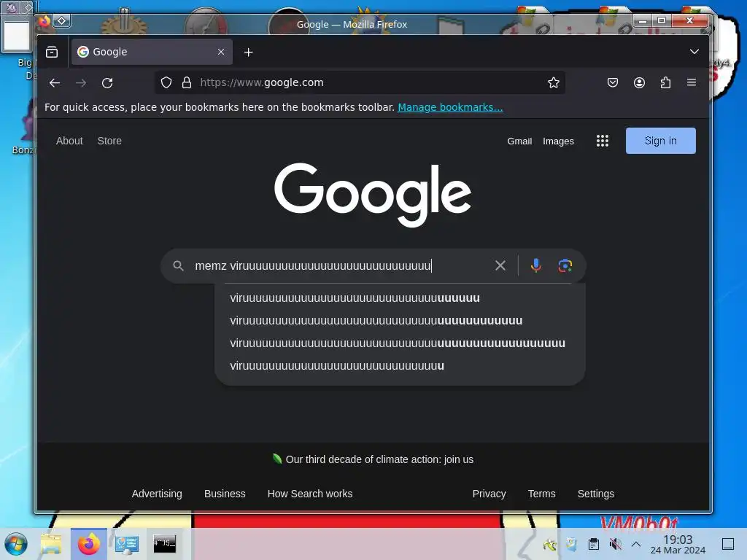Open the Start menu orb
747x560 pixels.
click(x=16, y=544)
